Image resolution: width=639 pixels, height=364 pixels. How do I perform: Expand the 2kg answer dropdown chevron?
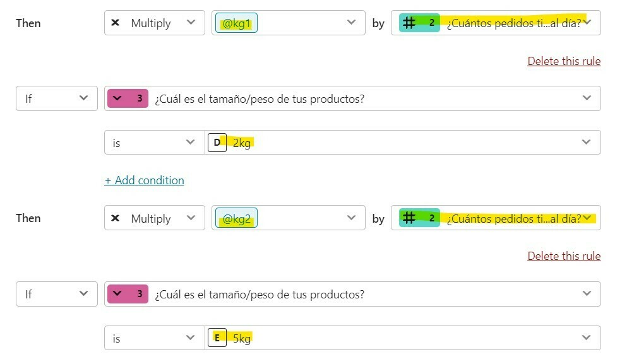click(x=586, y=142)
